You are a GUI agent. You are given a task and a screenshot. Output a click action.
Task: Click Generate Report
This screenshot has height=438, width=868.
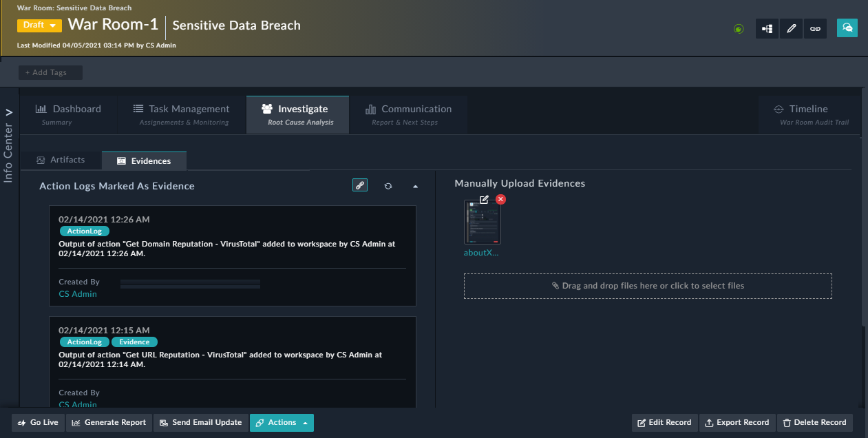click(108, 422)
